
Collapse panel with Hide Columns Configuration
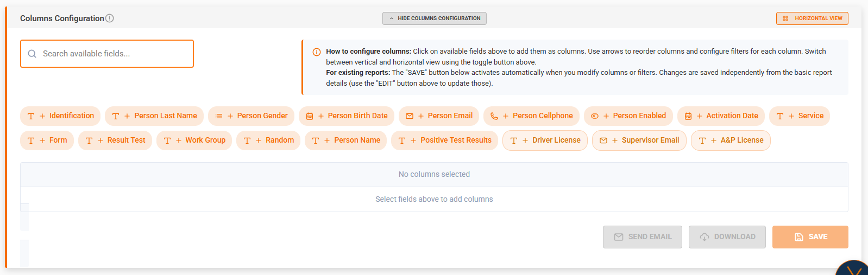pos(434,18)
